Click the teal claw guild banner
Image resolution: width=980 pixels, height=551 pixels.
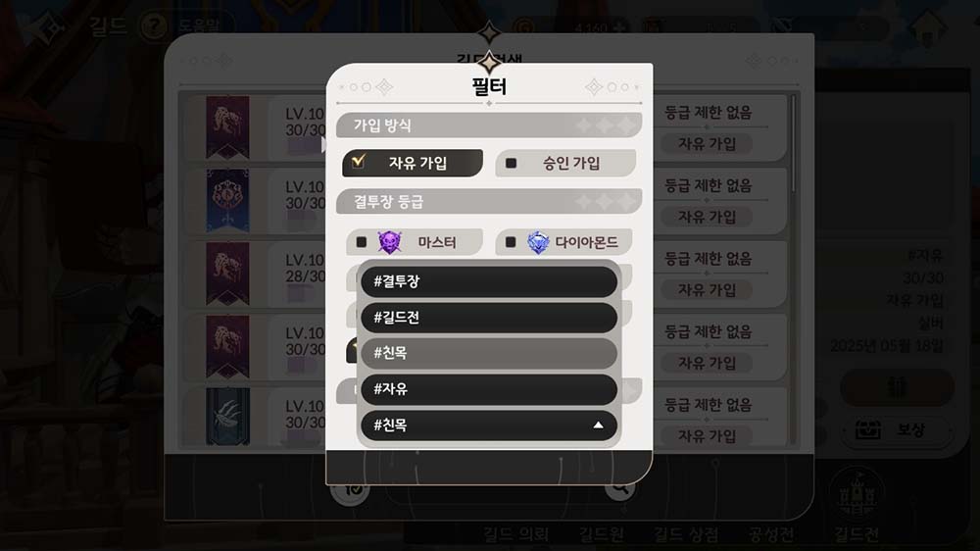227,417
